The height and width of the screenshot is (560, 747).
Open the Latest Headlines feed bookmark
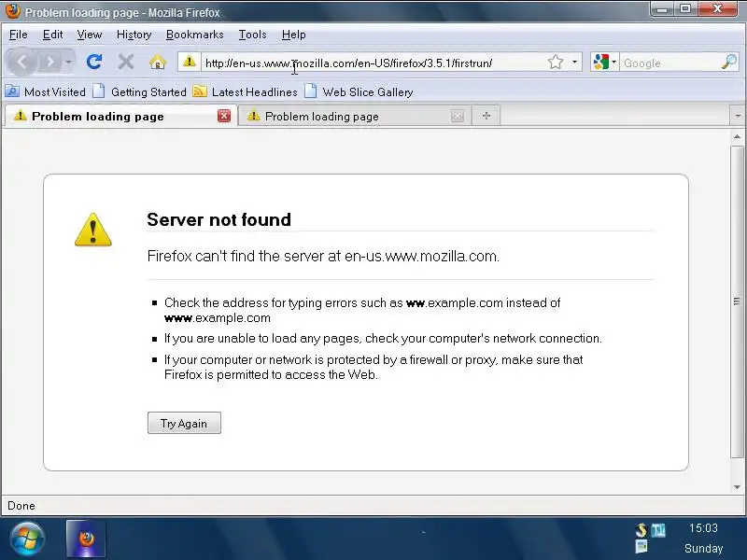click(x=246, y=91)
